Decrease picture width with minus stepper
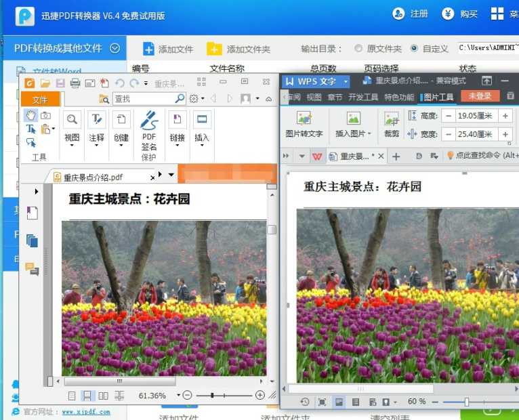Image resolution: width=519 pixels, height=420 pixels. coord(449,134)
